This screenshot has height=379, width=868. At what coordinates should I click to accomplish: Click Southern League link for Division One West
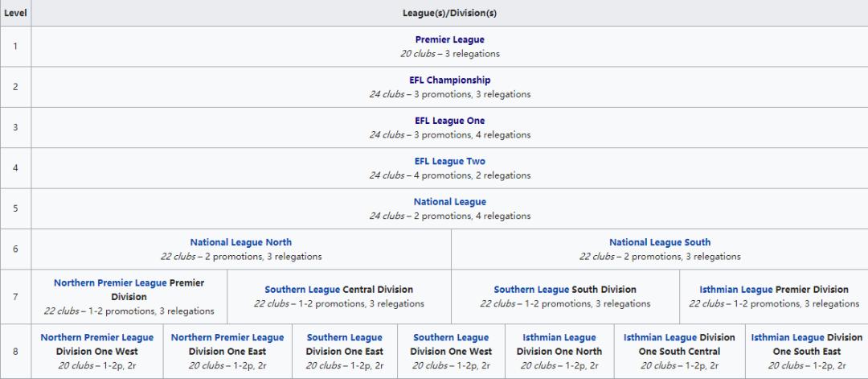[x=450, y=337]
